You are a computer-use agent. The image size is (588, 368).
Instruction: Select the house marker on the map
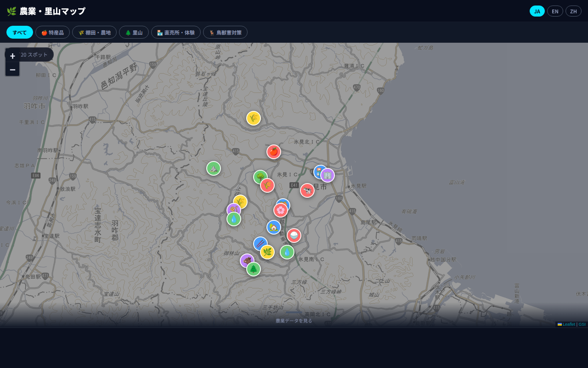pos(273,227)
